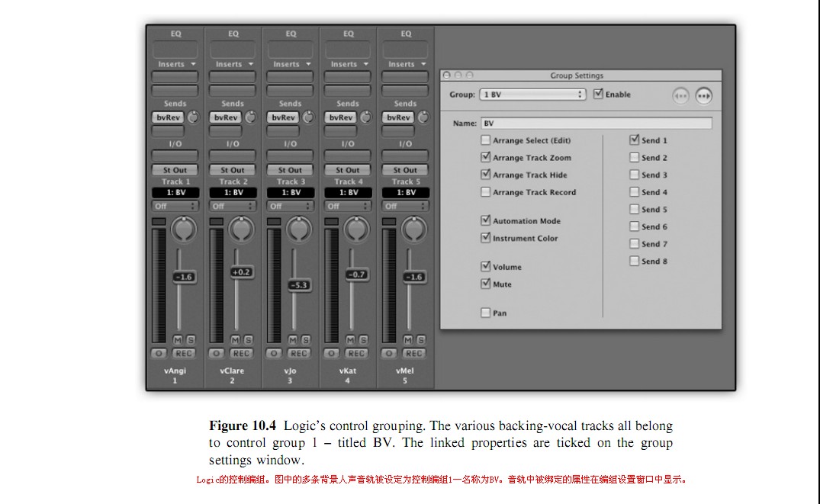Click vJo fader at -5.3
Image resolution: width=820 pixels, height=504 pixels.
click(x=299, y=285)
